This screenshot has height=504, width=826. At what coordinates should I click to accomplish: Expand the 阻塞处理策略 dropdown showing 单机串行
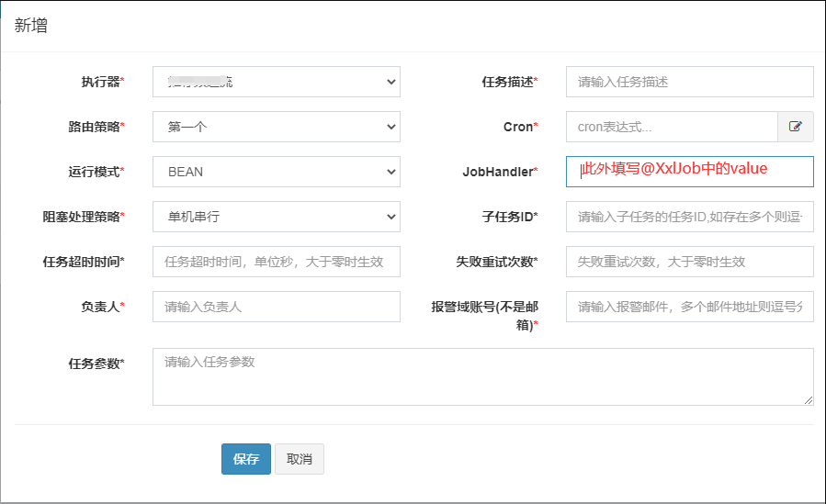[x=277, y=217]
